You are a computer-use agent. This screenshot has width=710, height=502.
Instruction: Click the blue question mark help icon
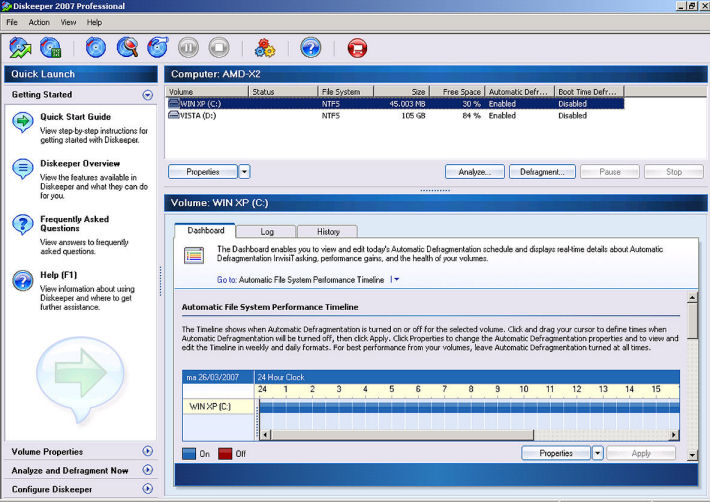pos(310,47)
